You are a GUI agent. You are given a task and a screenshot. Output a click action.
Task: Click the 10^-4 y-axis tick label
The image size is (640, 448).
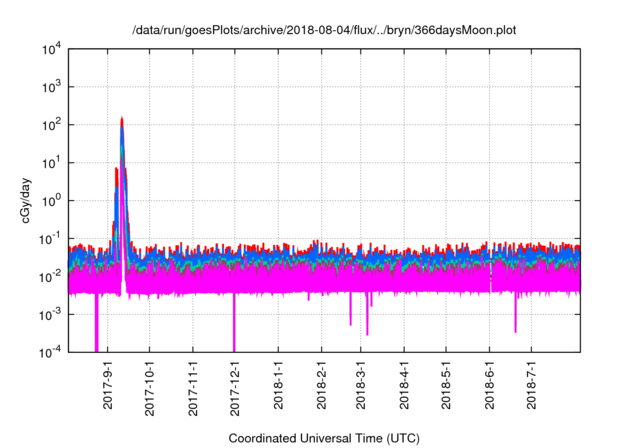pyautogui.click(x=52, y=352)
